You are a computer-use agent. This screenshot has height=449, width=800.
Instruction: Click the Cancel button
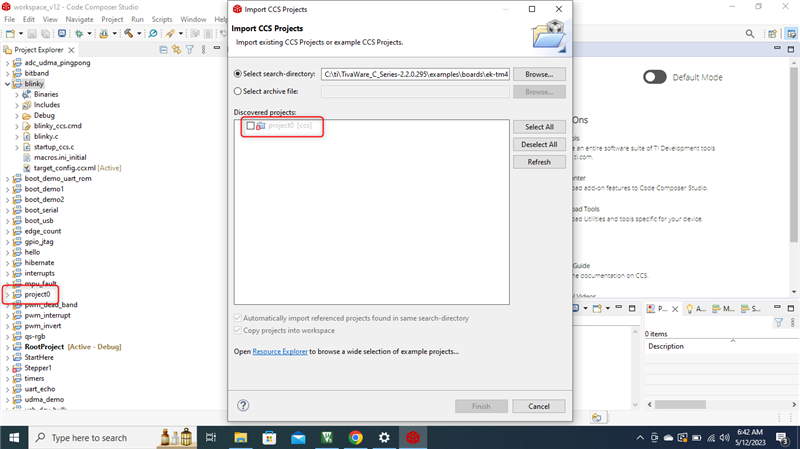pyautogui.click(x=539, y=406)
